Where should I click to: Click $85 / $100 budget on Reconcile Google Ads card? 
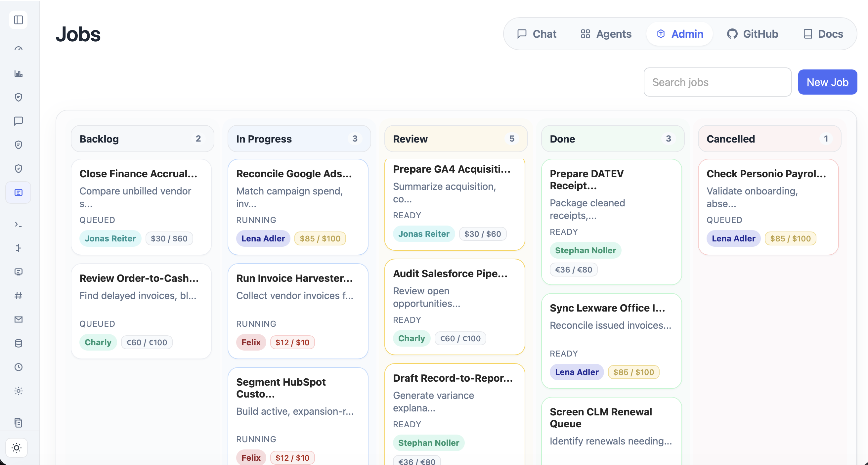[x=320, y=238]
